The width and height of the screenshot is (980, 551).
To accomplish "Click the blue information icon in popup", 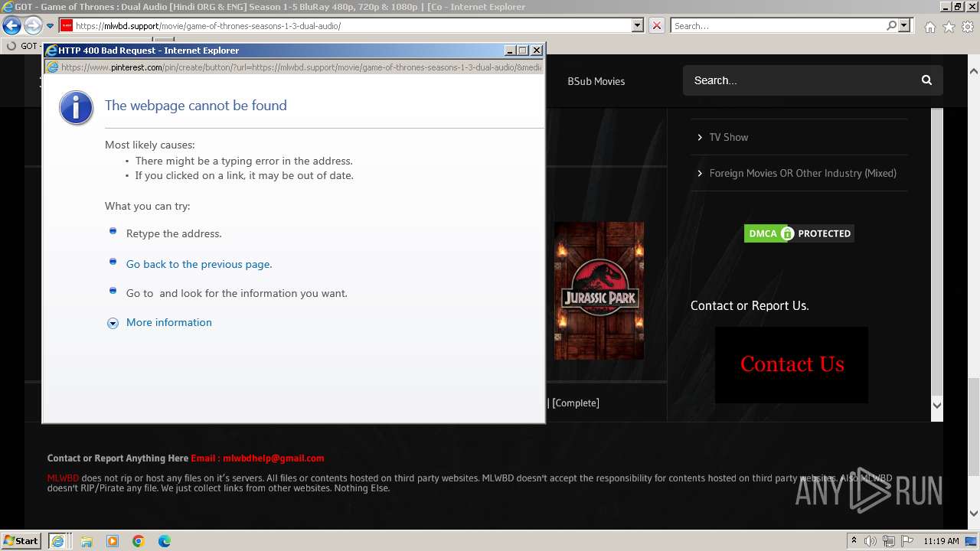I will (x=76, y=108).
